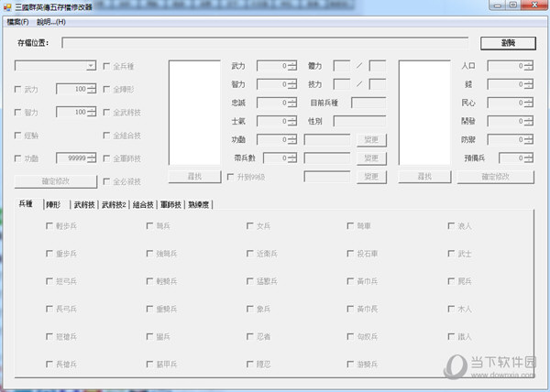Enable the 投石車 troop checkbox
The image size is (550, 392).
coord(351,253)
